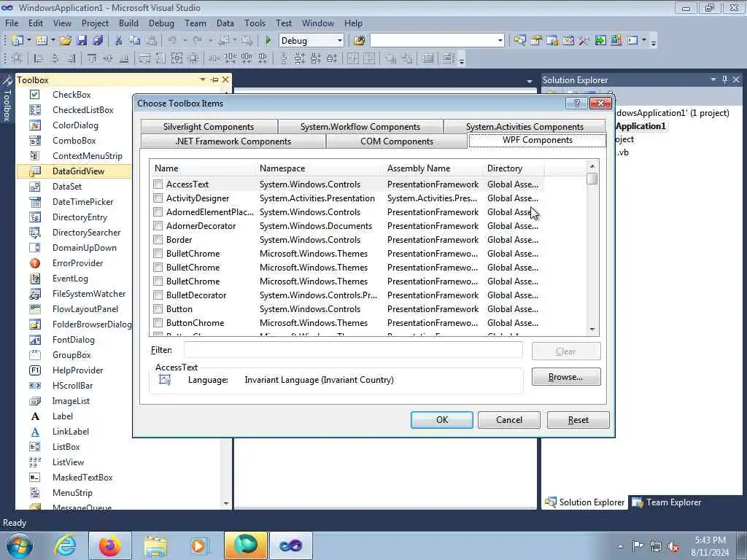Select DataGridView icon in the Toolbox
The width and height of the screenshot is (747, 560).
35,171
